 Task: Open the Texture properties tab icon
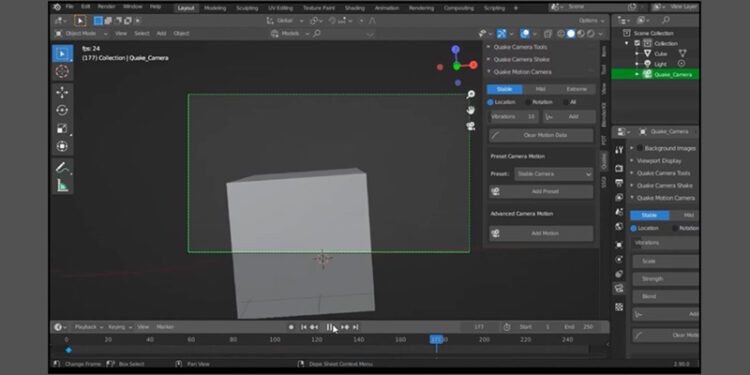pyautogui.click(x=619, y=307)
